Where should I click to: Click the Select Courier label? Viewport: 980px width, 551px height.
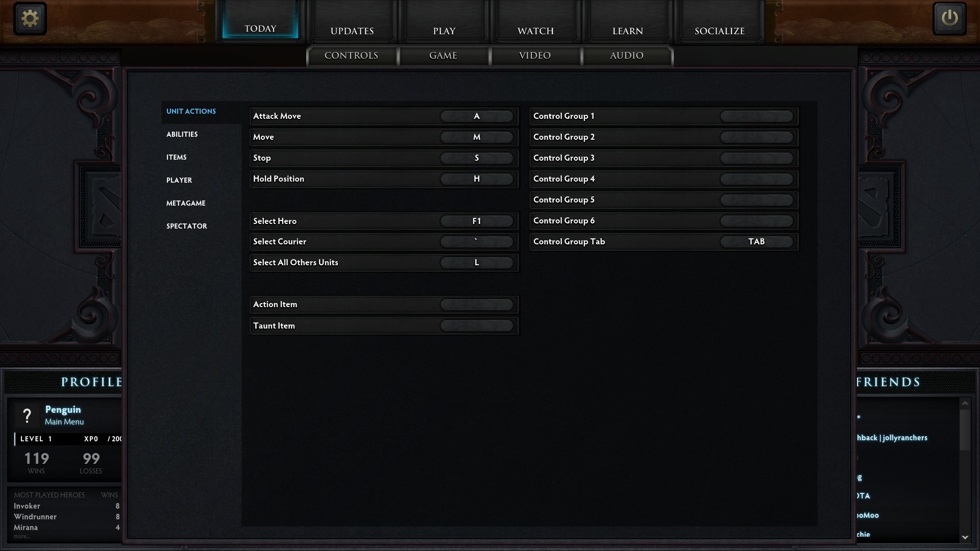(280, 242)
